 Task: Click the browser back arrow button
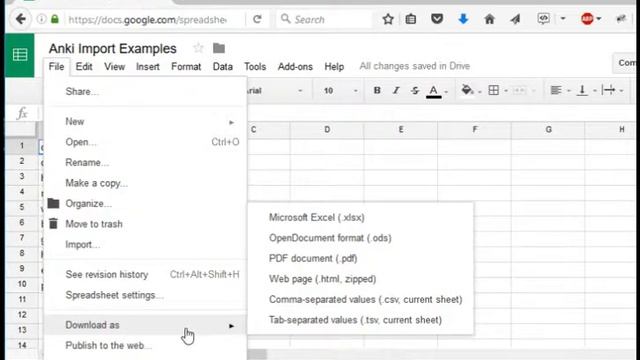tap(20, 19)
